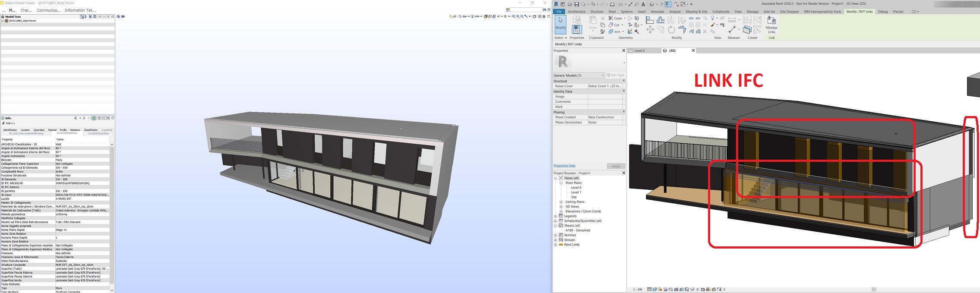Select the Rotate tool in Revit Modify panel
The width and height of the screenshot is (980, 293).
[x=671, y=30]
